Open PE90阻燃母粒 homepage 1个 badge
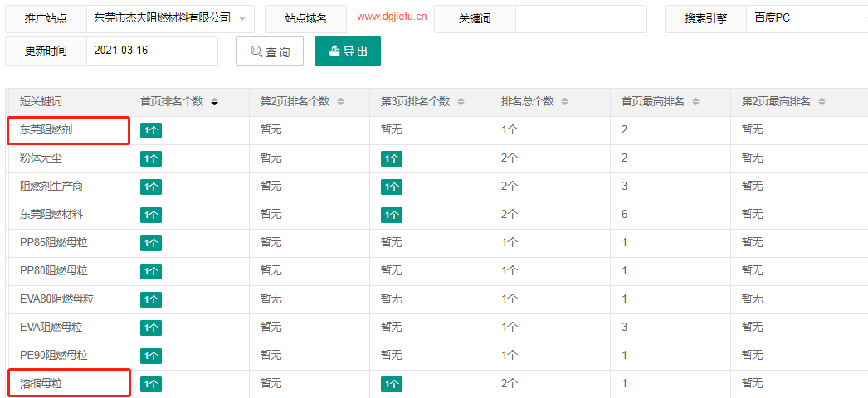The width and height of the screenshot is (868, 398). pyautogui.click(x=151, y=356)
